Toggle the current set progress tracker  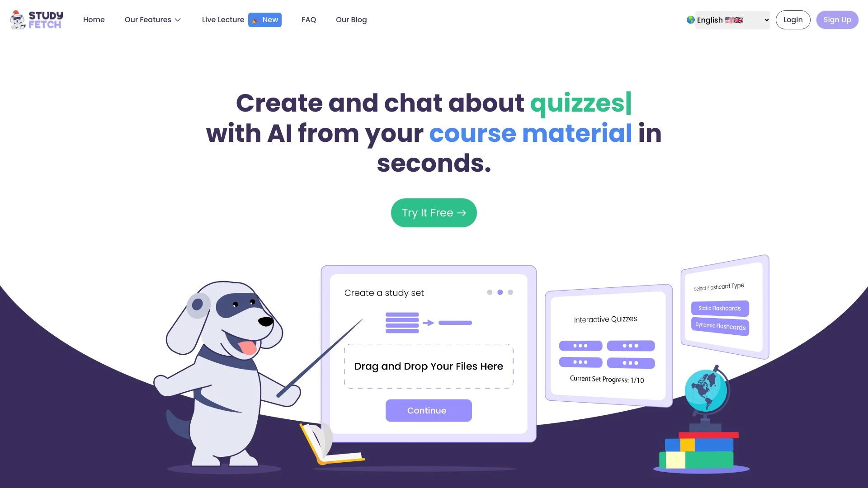[606, 380]
